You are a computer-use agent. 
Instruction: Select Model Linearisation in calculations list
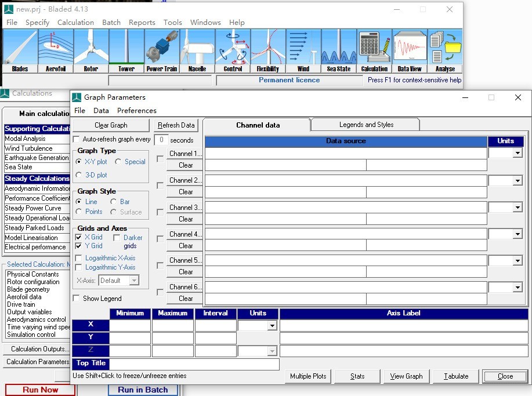point(31,238)
